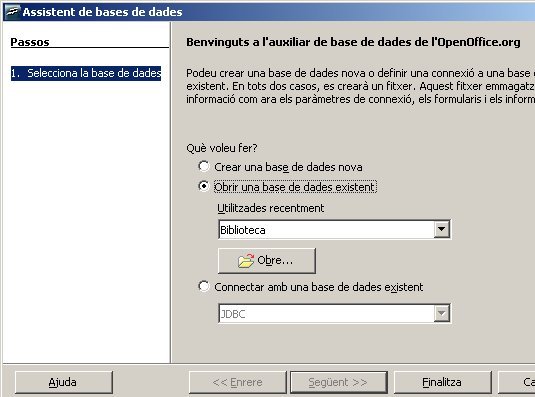Select step 'Selecciona la base de dades'

86,73
